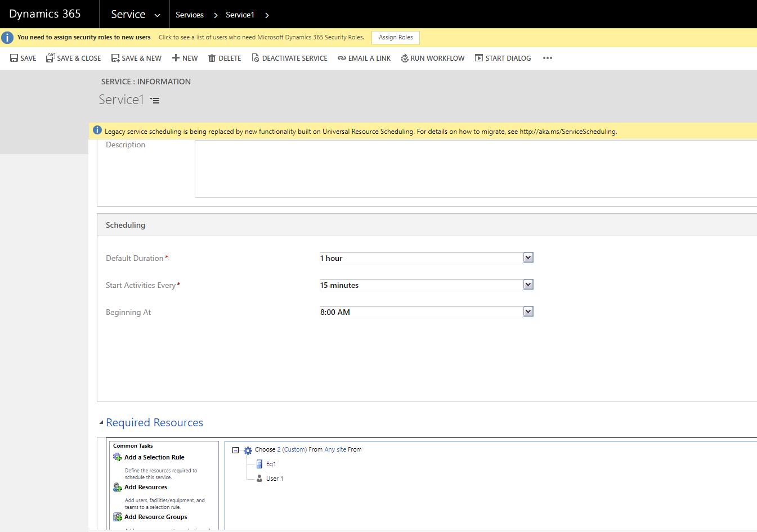Click the Eq1 equipment icon
Screen dimensions: 757x532
pos(259,464)
